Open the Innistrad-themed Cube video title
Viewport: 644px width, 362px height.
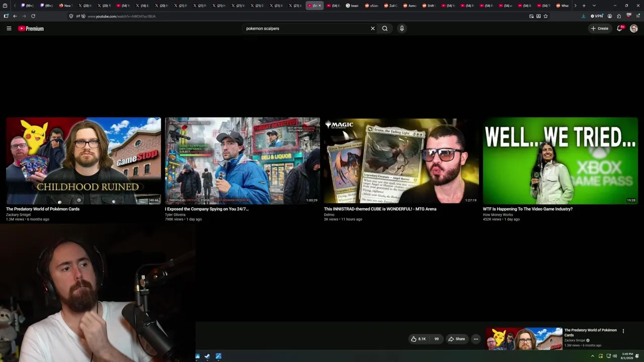pyautogui.click(x=380, y=209)
